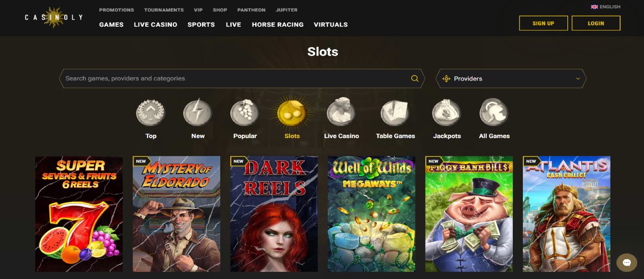Open the Dark Reels game thumbnail
644x279 pixels.
[274, 214]
